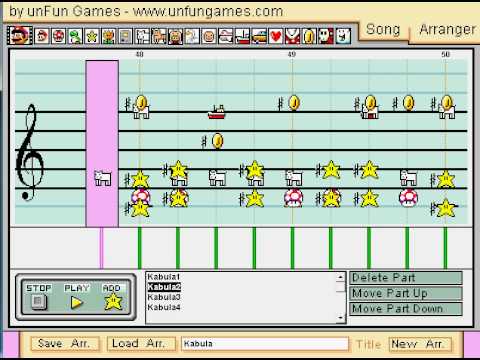Screen dimensions: 480x360
Task: Select the Heart instrument
Action: coord(276,36)
